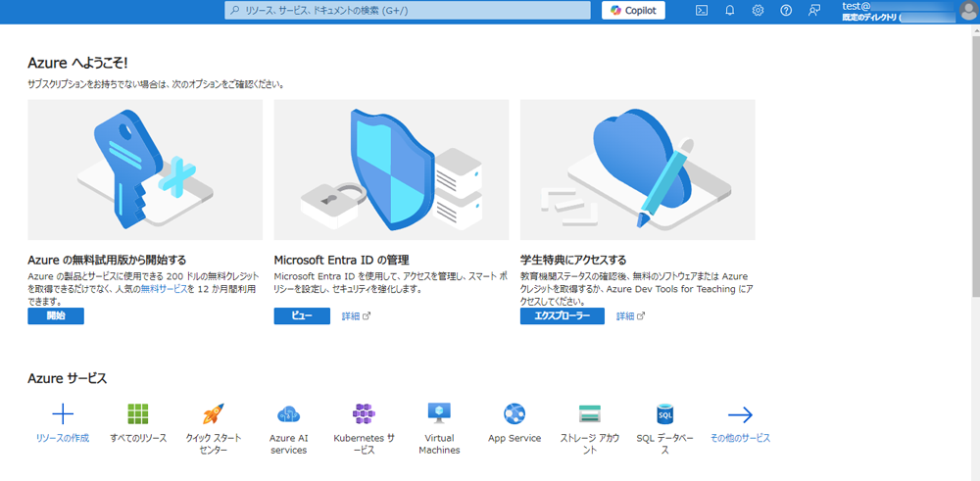Click the Virtual Machines label
The height and width of the screenshot is (481, 980).
click(x=439, y=444)
